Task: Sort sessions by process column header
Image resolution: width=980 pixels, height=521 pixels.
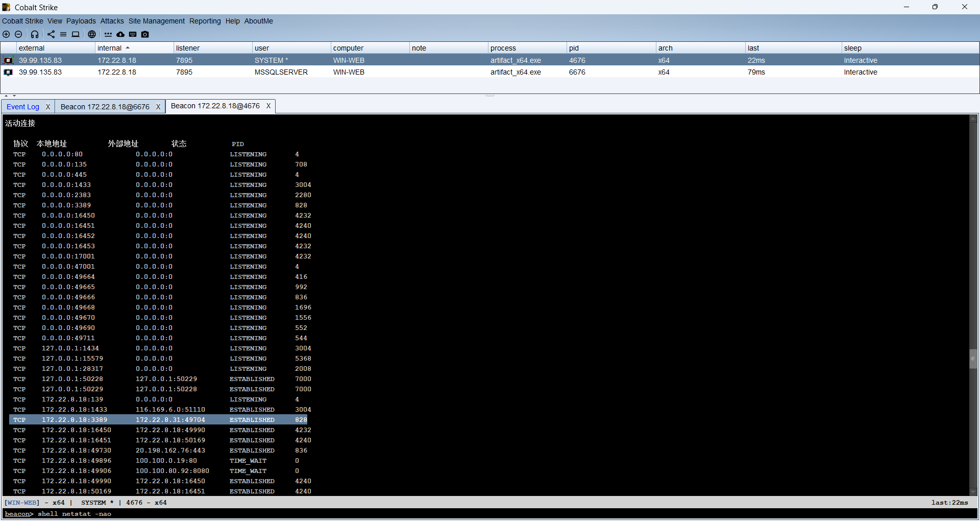Action: click(x=527, y=48)
